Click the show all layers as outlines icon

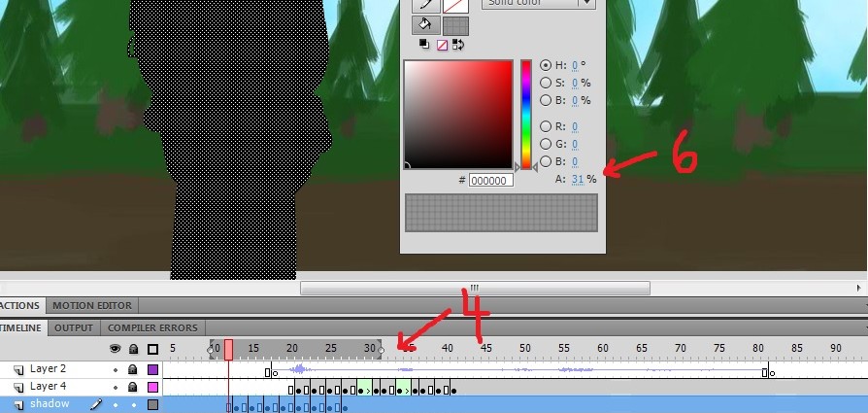pos(152,348)
